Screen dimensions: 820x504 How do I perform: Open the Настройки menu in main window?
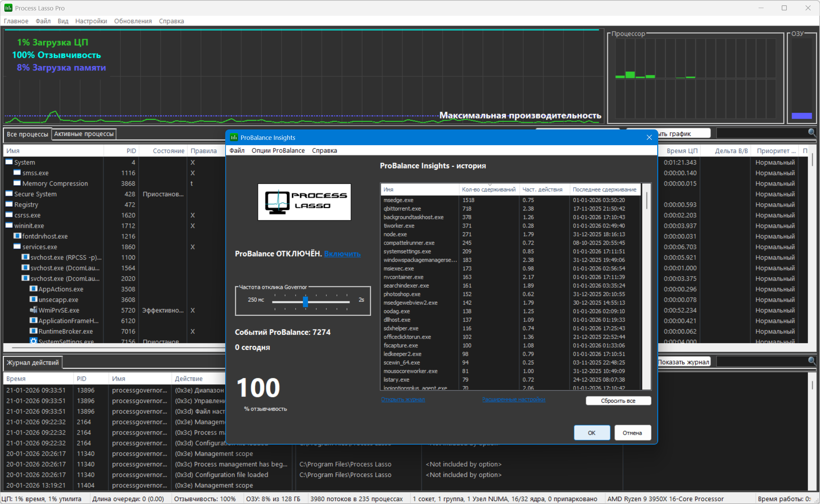(x=91, y=21)
